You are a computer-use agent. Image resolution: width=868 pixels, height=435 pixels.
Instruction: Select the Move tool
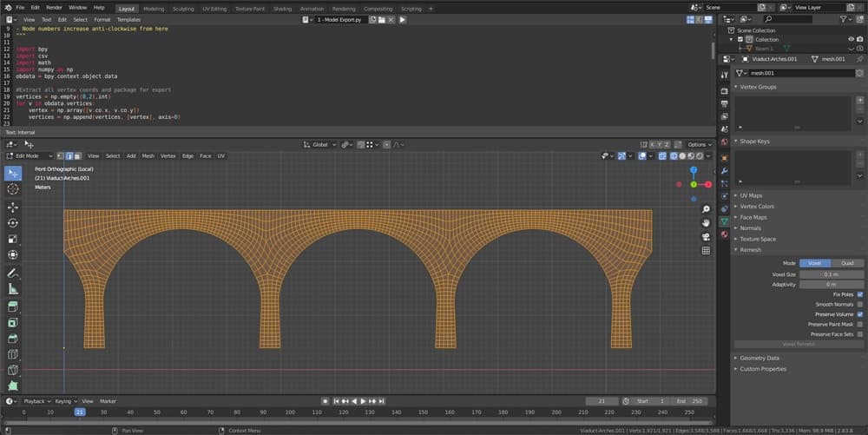(x=13, y=208)
